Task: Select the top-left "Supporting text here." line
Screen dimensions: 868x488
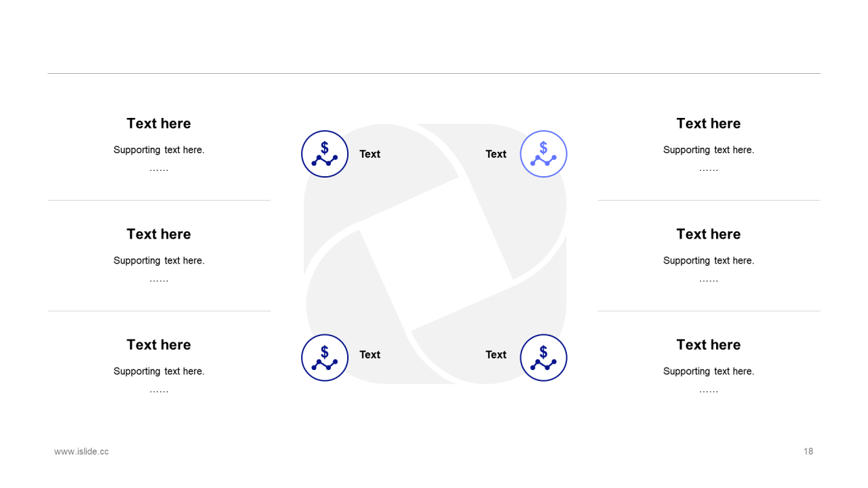Action: 159,150
